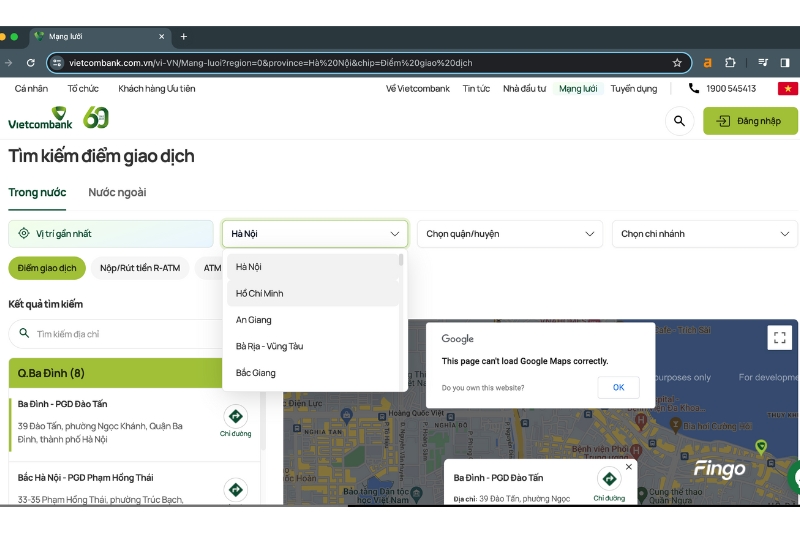Select Bắc Hà Nội - PGD Phạm Hồng Thái result
Image resolution: width=800 pixels, height=533 pixels.
click(135, 485)
